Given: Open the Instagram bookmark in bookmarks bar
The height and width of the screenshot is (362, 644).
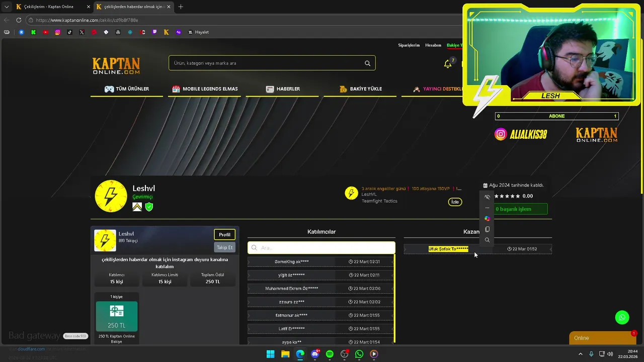Looking at the screenshot, I should tap(57, 32).
